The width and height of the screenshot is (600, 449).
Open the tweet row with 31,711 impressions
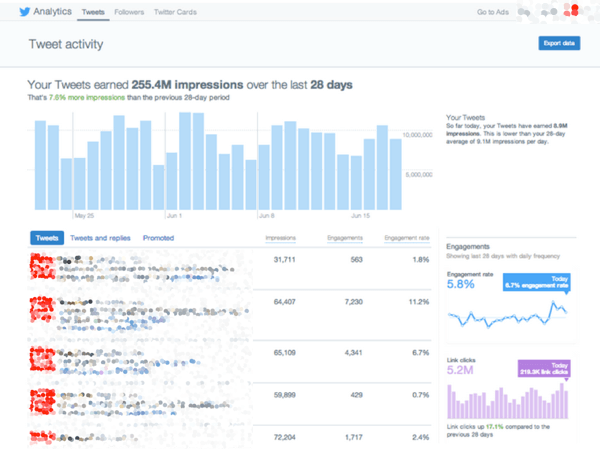[229, 268]
